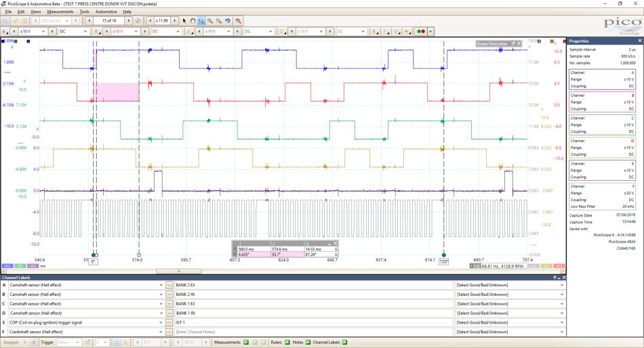Open the File menu

pos(8,12)
